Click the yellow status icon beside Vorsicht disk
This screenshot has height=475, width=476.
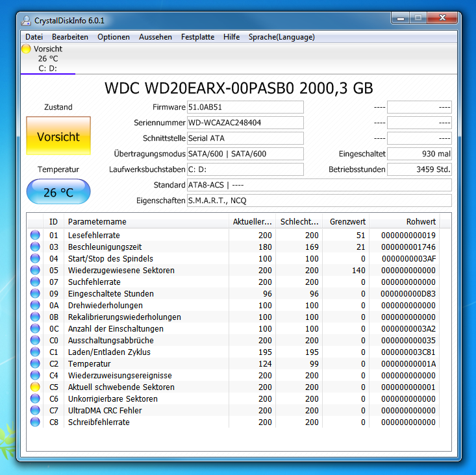(26, 49)
